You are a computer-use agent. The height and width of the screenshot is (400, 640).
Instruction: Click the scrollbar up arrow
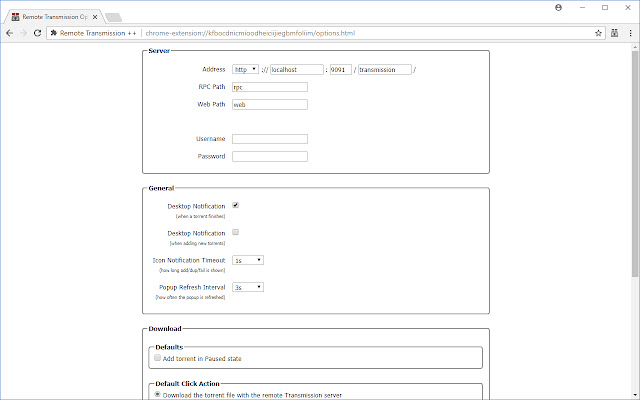click(x=635, y=47)
